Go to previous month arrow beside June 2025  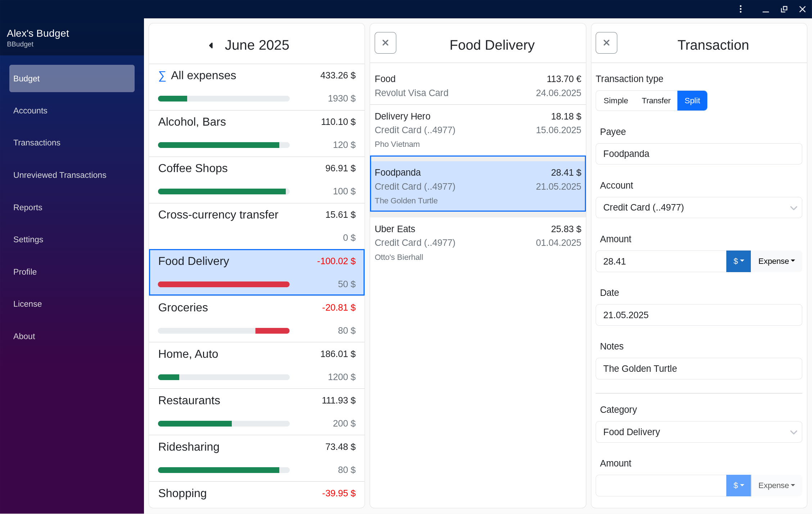point(211,45)
